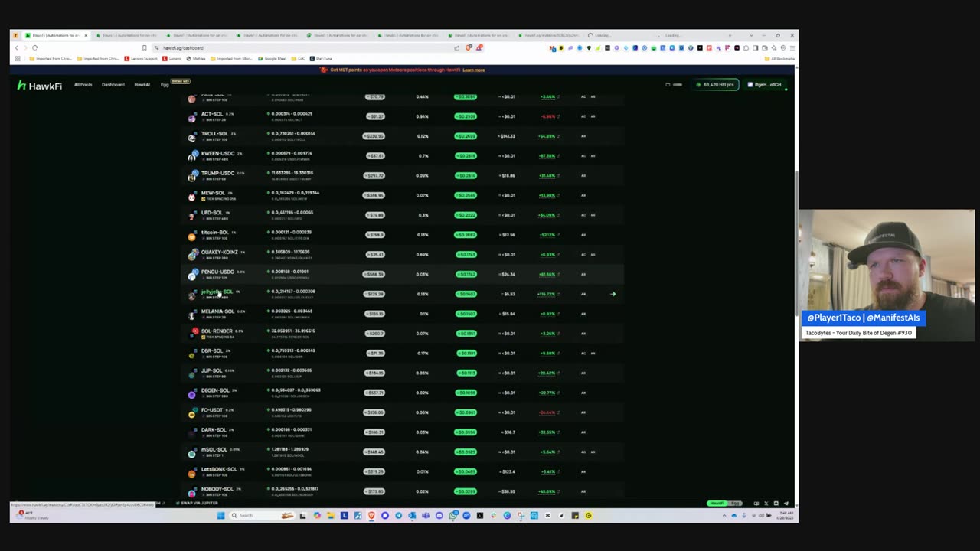The height and width of the screenshot is (551, 980).
Task: Click the price range 32.050951 - 36.896615
Action: (292, 331)
